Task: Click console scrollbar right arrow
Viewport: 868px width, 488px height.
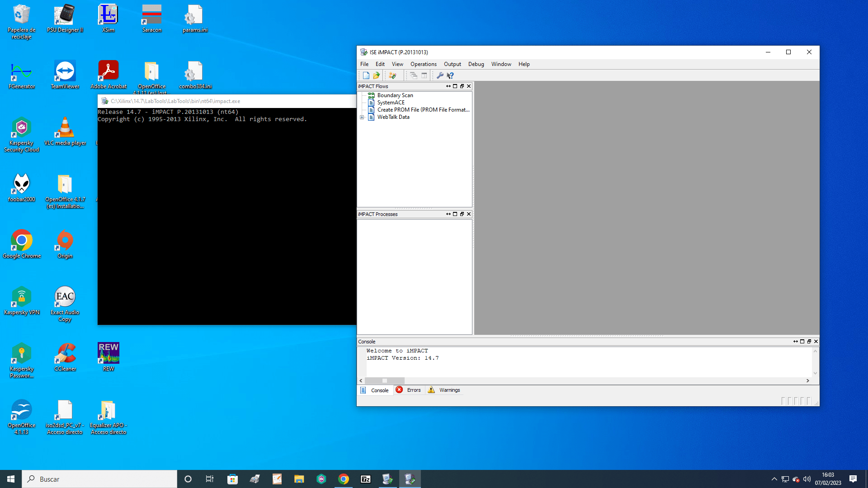Action: (x=808, y=381)
